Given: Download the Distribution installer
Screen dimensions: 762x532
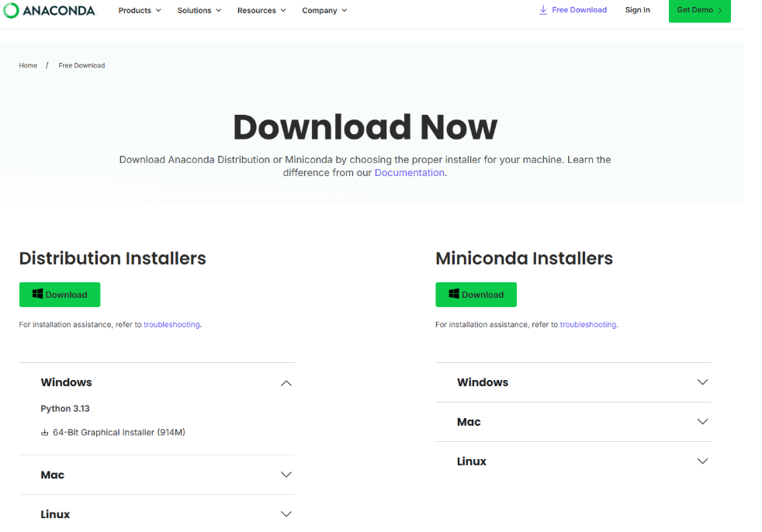Looking at the screenshot, I should click(x=60, y=295).
